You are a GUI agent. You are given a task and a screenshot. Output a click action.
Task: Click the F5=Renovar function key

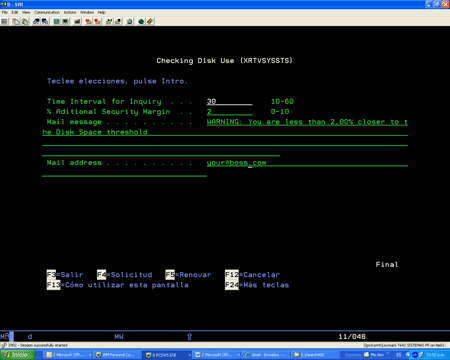(x=188, y=275)
